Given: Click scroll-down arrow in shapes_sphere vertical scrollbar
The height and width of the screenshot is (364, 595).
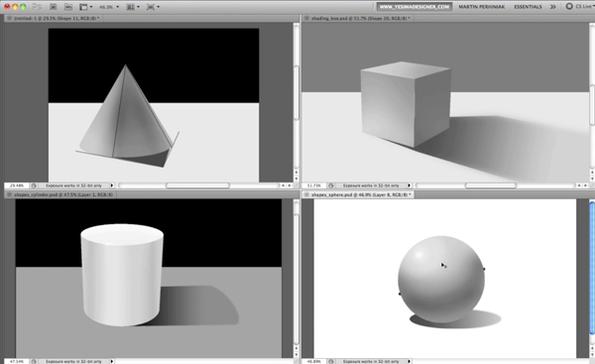Looking at the screenshot, I should click(x=592, y=354).
